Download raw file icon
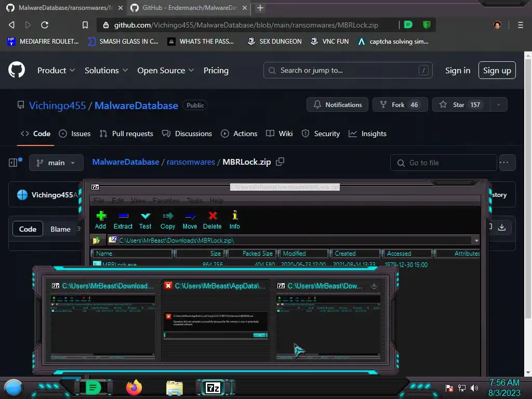532x399 pixels. 502,228
